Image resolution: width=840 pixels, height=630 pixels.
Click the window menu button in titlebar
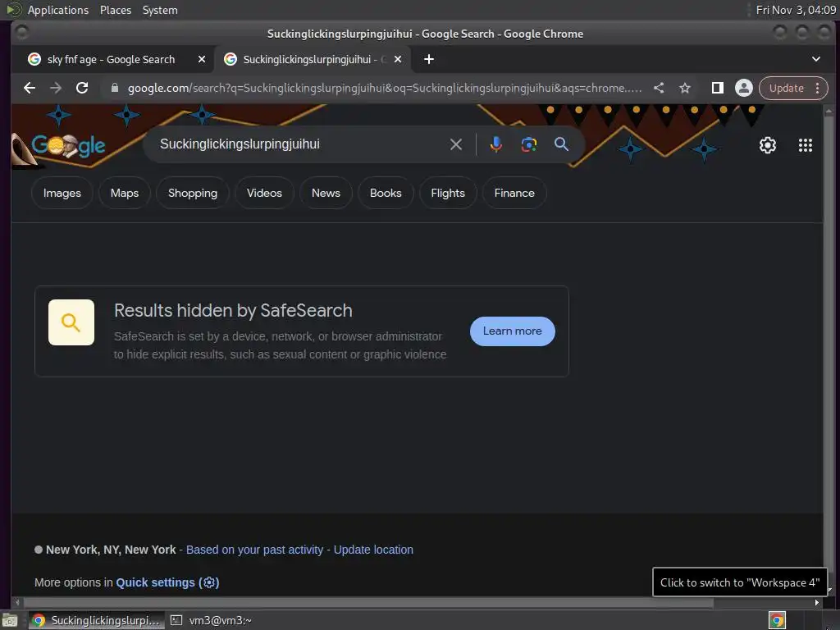(x=21, y=33)
